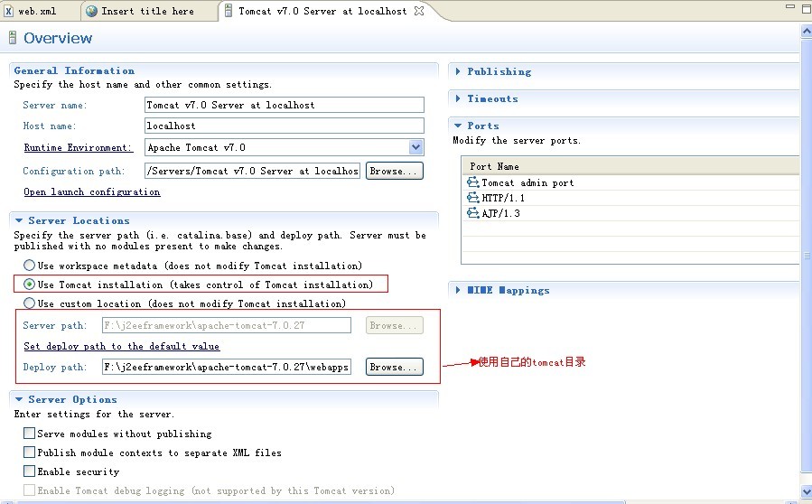
Task: Select Use Tomcat installation option
Action: pyautogui.click(x=30, y=285)
